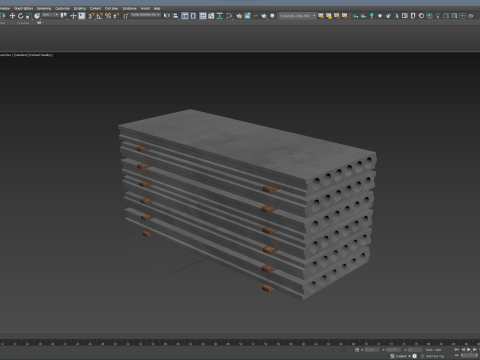Viewport: 480px width, 360px height.
Task: Click the current frame number field
Action: (469, 355)
